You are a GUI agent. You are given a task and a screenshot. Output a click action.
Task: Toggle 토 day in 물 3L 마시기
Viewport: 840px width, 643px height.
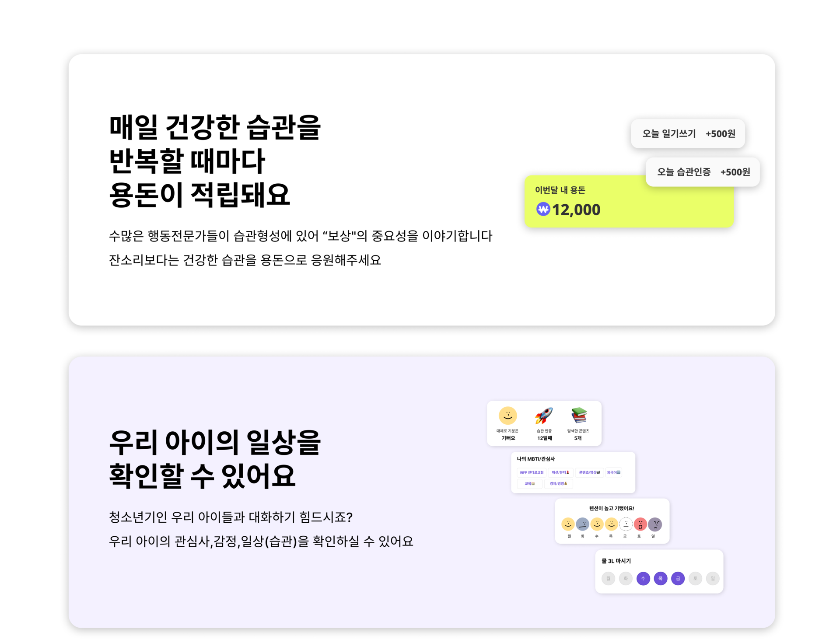pyautogui.click(x=695, y=578)
